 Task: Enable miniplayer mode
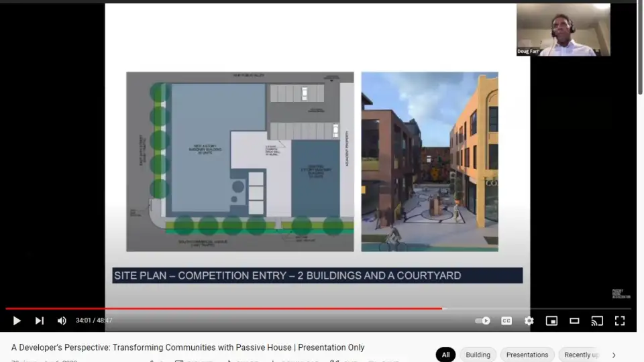click(551, 320)
